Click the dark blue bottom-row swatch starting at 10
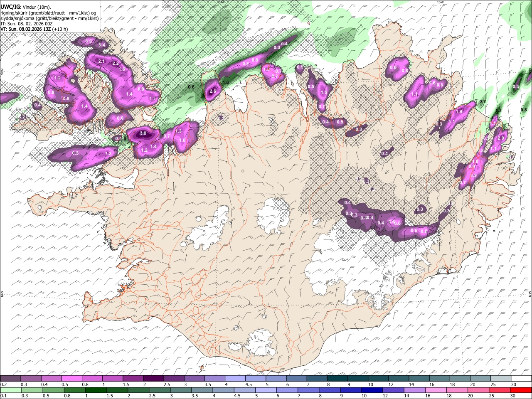 372,390
